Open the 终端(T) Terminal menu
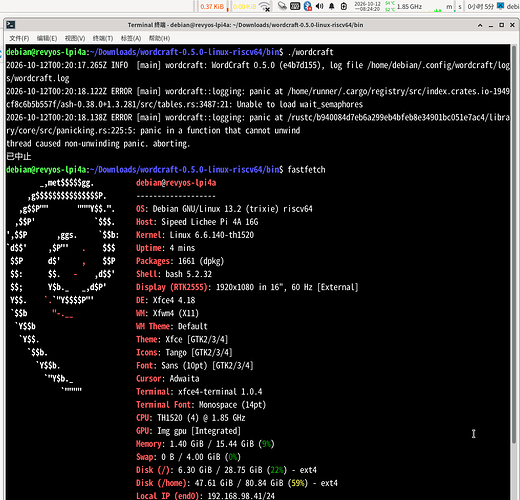 pyautogui.click(x=103, y=38)
